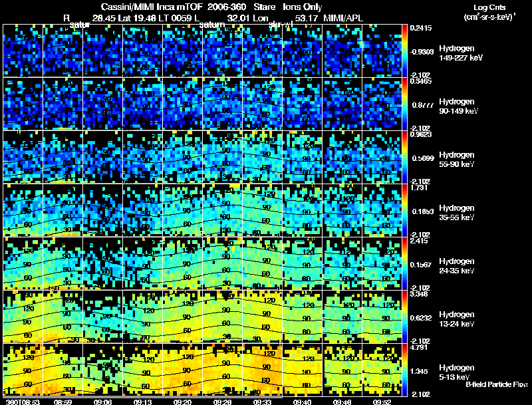The width and height of the screenshot is (532, 405).
Task: Click the '09:26' time axis label
Action: (223, 402)
